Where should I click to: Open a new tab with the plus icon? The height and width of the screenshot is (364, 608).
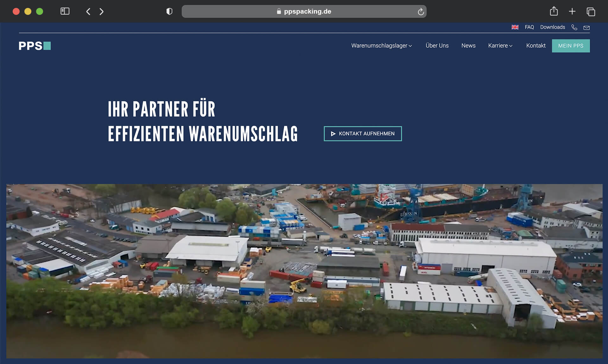point(572,11)
